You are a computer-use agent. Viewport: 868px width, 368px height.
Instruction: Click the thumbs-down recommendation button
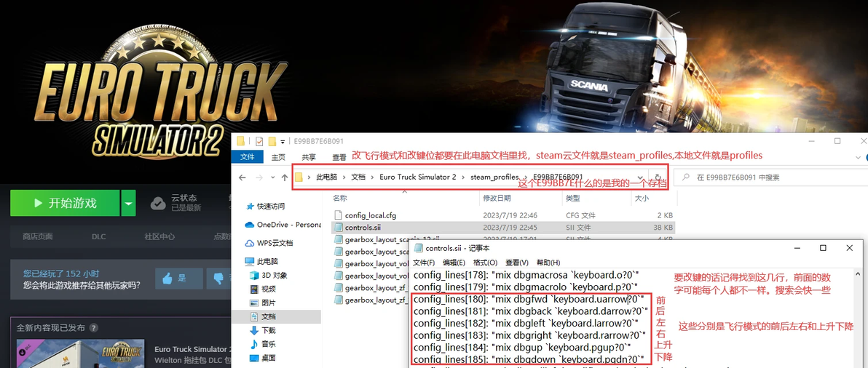coord(218,279)
